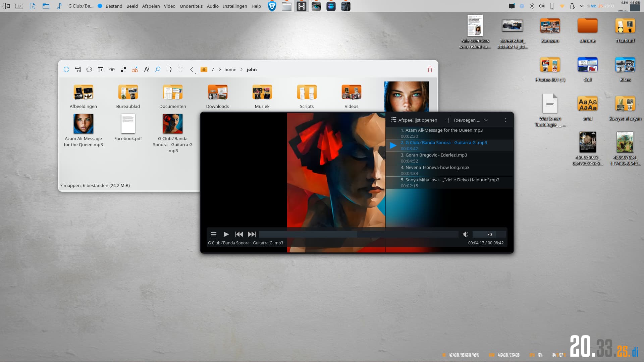Open the Ondertitels menu
644x362 pixels.
(x=191, y=6)
